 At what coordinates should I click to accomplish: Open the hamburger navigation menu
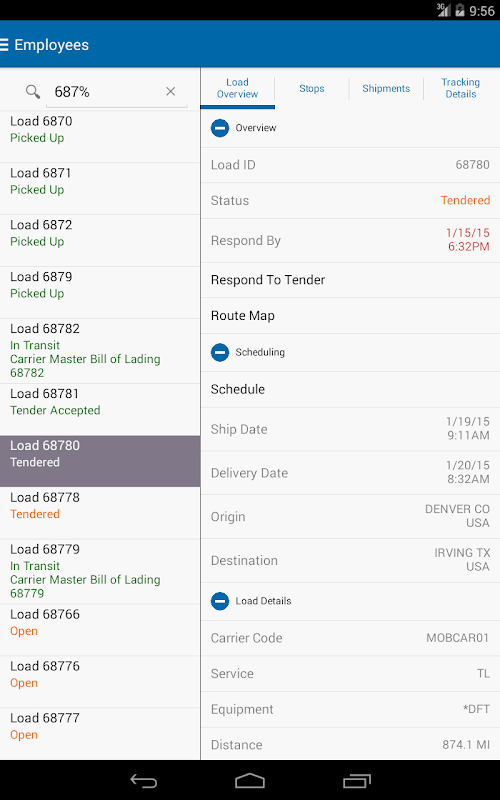coord(4,45)
